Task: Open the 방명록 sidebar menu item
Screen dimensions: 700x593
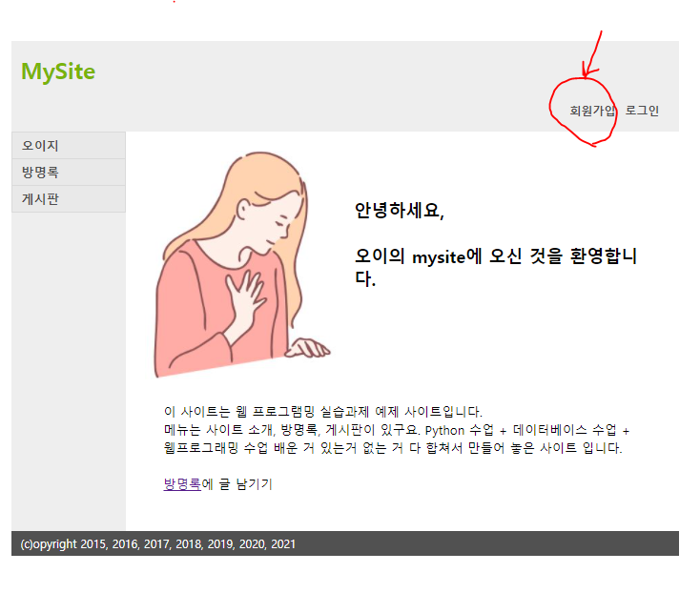Action: pyautogui.click(x=69, y=173)
